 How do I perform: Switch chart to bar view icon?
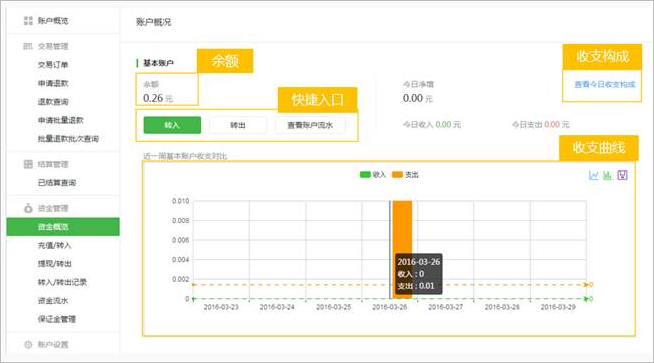pyautogui.click(x=608, y=175)
